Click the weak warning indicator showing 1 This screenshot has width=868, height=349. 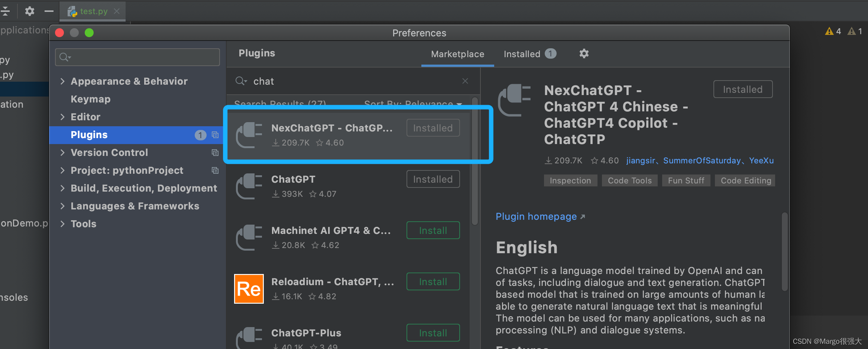[x=855, y=32]
